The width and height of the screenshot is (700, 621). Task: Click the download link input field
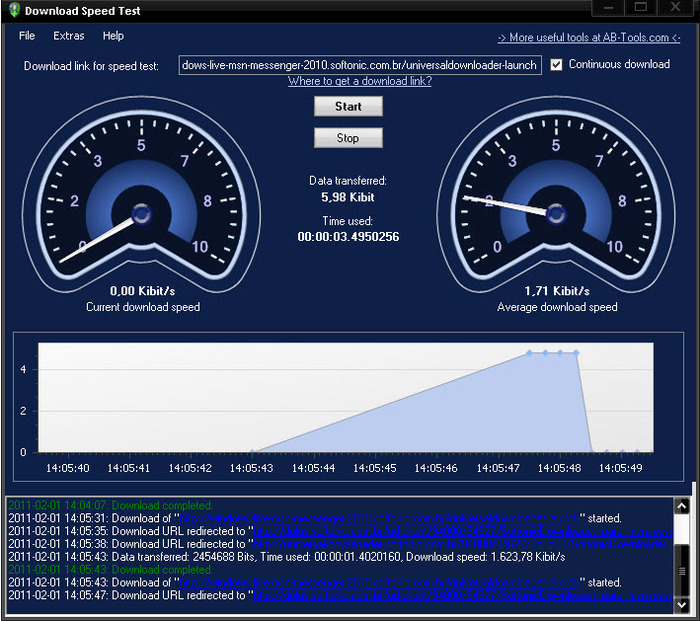pos(360,65)
